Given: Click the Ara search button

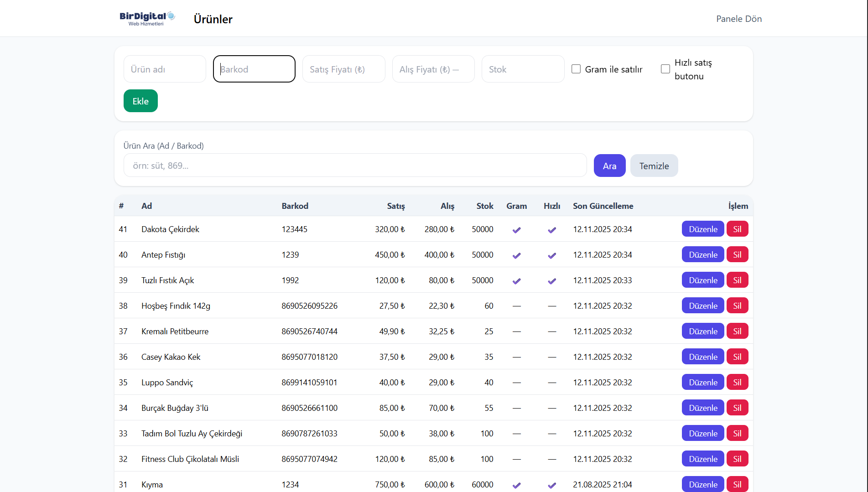Looking at the screenshot, I should tap(609, 166).
